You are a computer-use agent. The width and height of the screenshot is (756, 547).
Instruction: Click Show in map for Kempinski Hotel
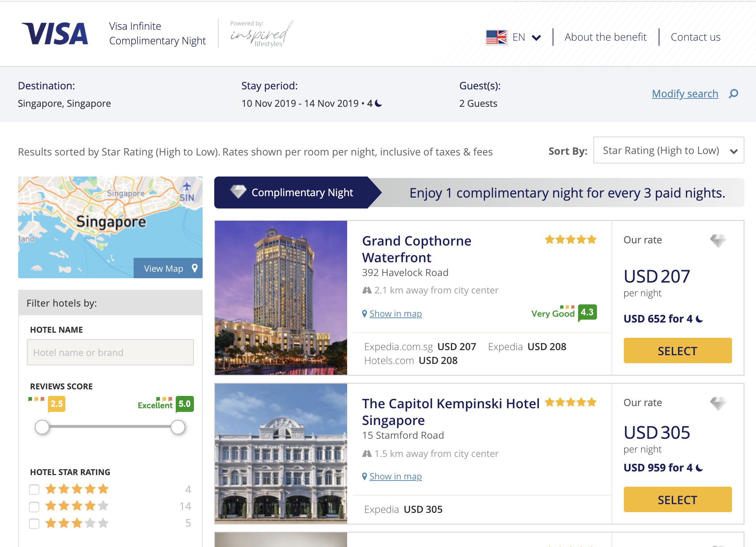click(395, 476)
